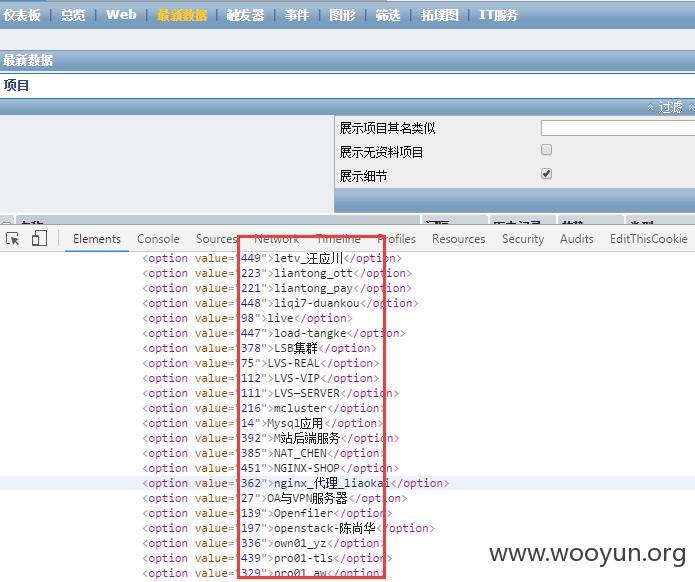Select the NGINX-SHOP option line

coord(271,469)
